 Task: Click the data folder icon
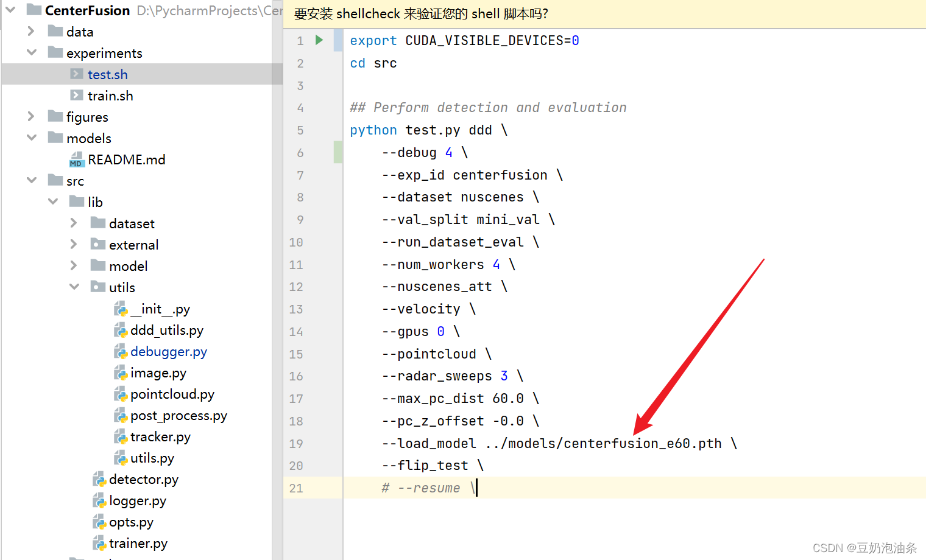pyautogui.click(x=55, y=31)
